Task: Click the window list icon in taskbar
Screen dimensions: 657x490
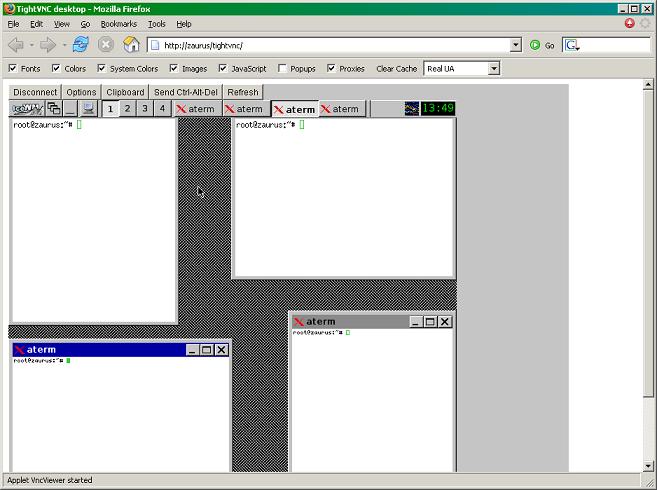Action: 54,109
